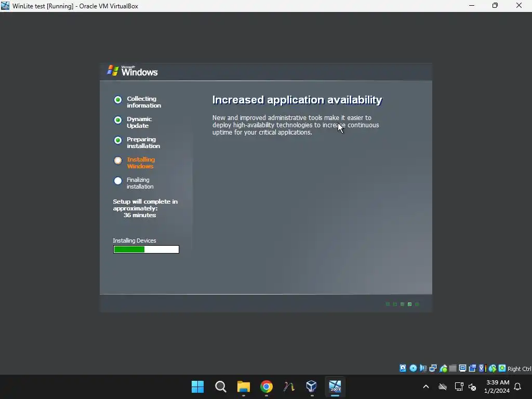Click the virtualization features V indicator
This screenshot has width=532, height=399.
tap(482, 368)
